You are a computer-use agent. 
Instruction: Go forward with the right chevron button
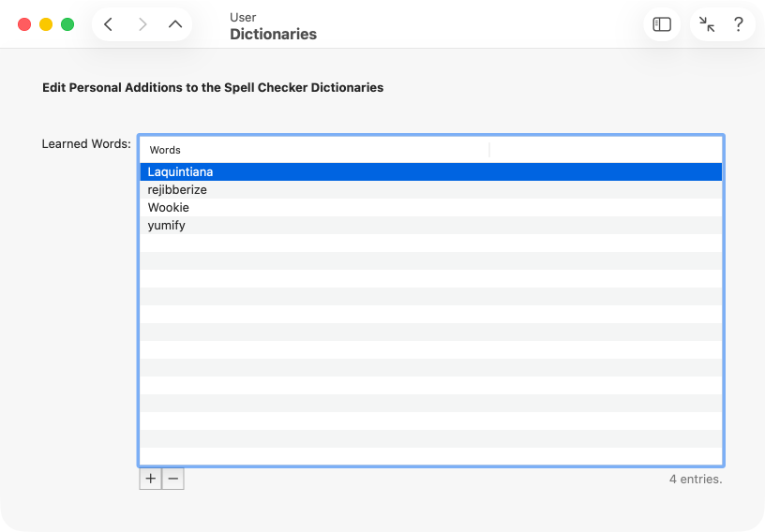(x=142, y=24)
